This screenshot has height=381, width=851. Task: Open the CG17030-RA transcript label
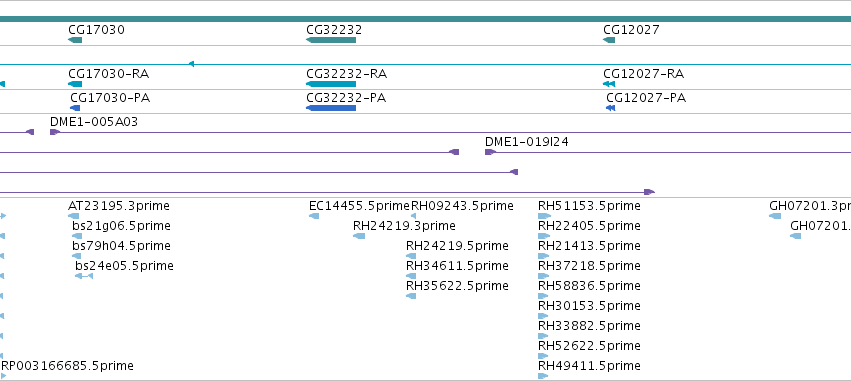(109, 74)
